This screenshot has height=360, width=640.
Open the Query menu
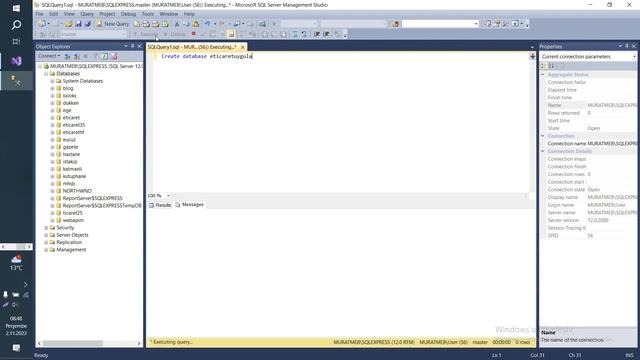pos(87,14)
